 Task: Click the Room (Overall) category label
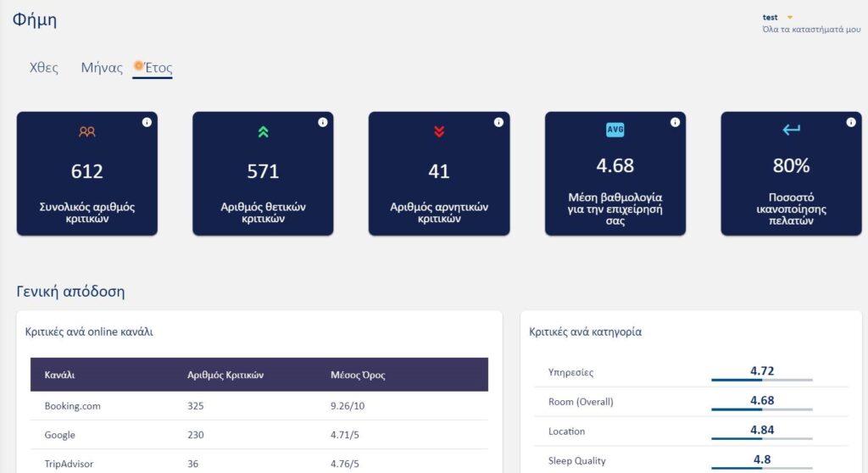[581, 402]
